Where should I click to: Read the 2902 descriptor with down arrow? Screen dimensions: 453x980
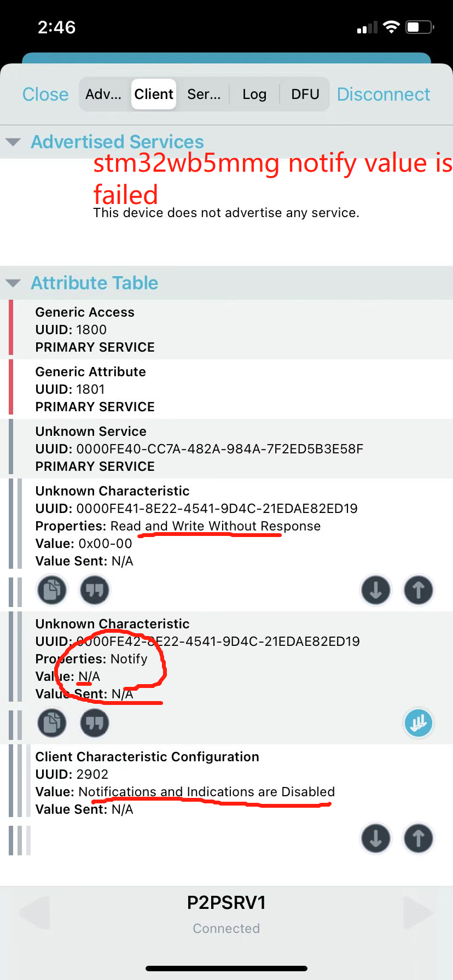tap(376, 838)
